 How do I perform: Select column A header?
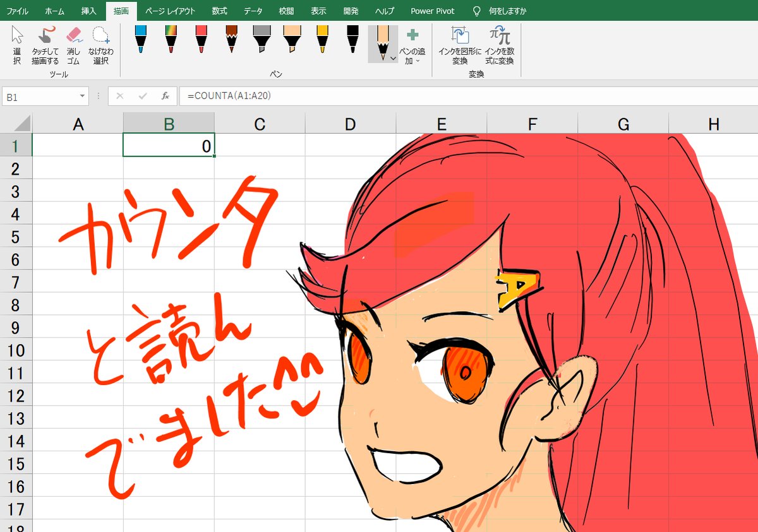pyautogui.click(x=78, y=124)
